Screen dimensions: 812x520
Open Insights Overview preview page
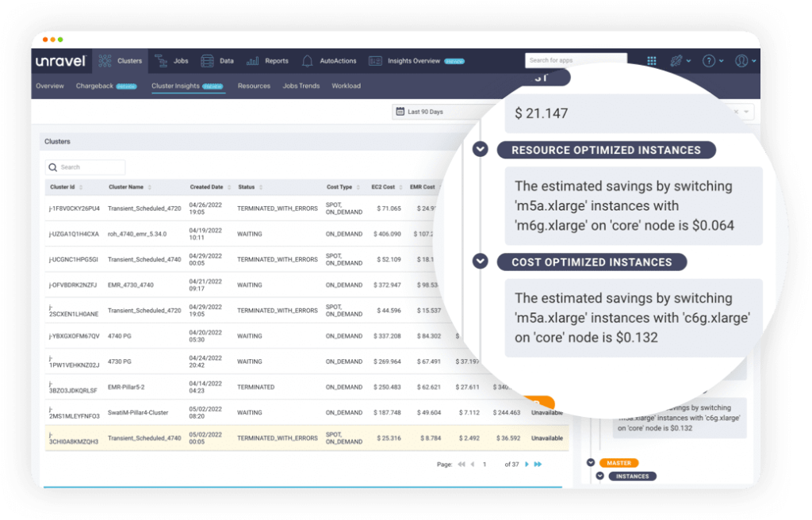click(x=416, y=60)
